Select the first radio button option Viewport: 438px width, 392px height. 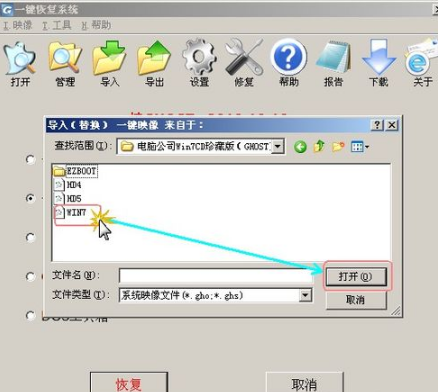pyautogui.click(x=30, y=159)
